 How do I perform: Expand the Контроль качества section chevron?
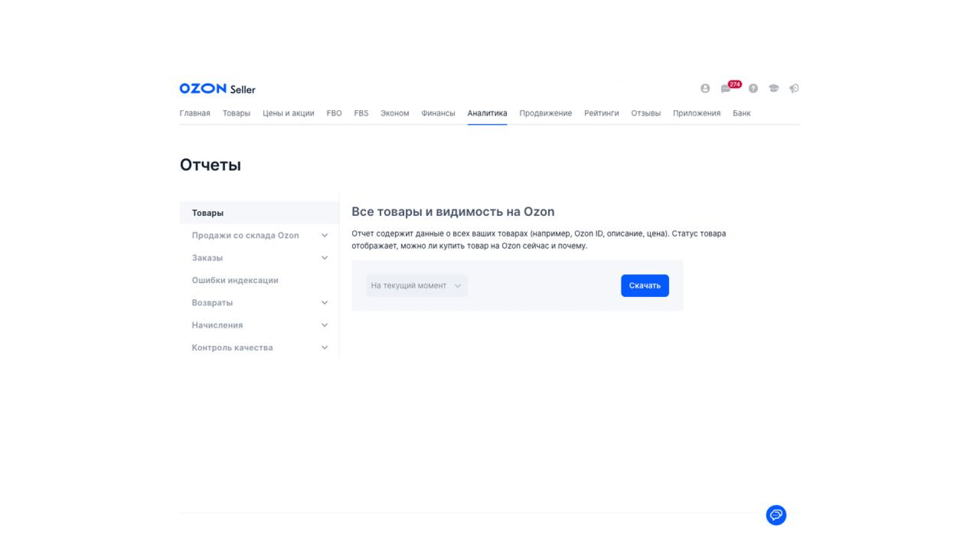click(x=325, y=347)
